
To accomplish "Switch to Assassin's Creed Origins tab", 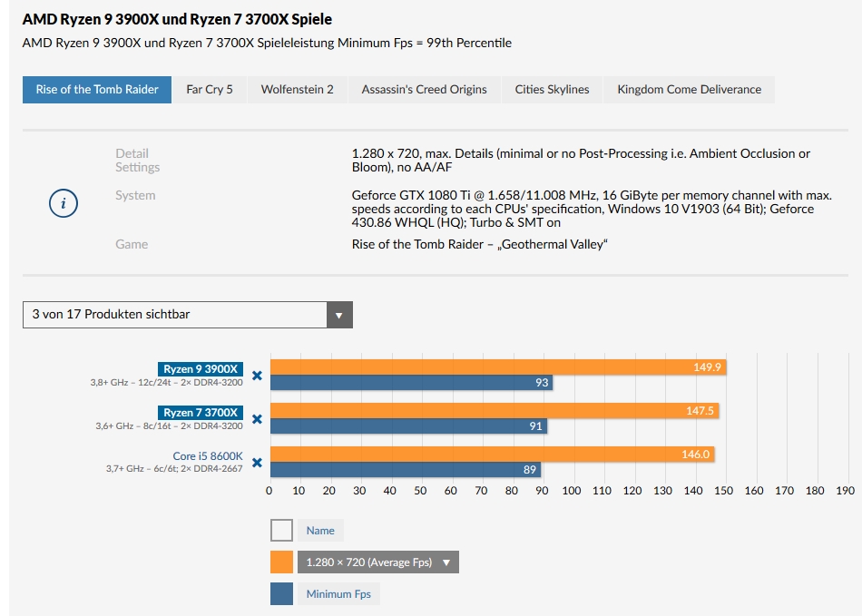I will pyautogui.click(x=424, y=90).
